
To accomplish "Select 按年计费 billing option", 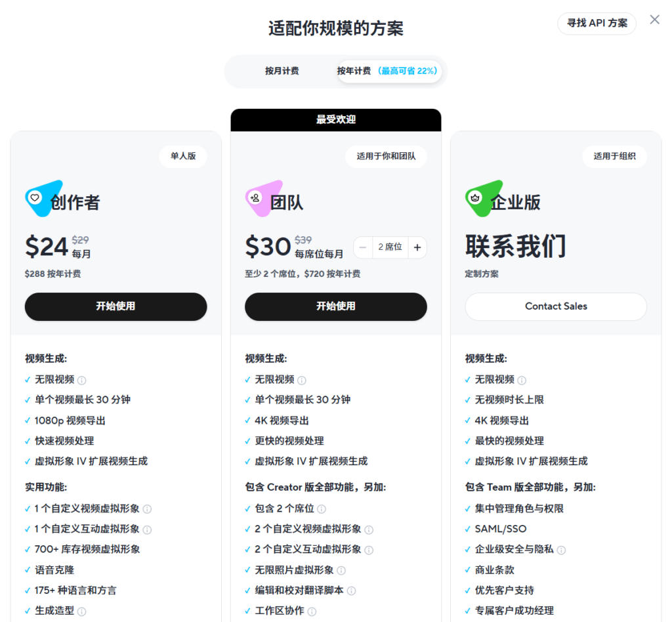I will click(x=388, y=71).
